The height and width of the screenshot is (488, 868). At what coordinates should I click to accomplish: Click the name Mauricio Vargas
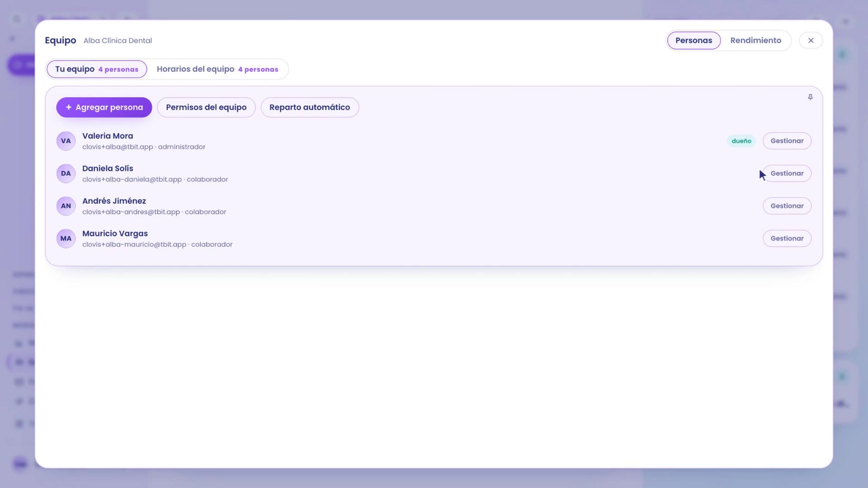pyautogui.click(x=115, y=234)
